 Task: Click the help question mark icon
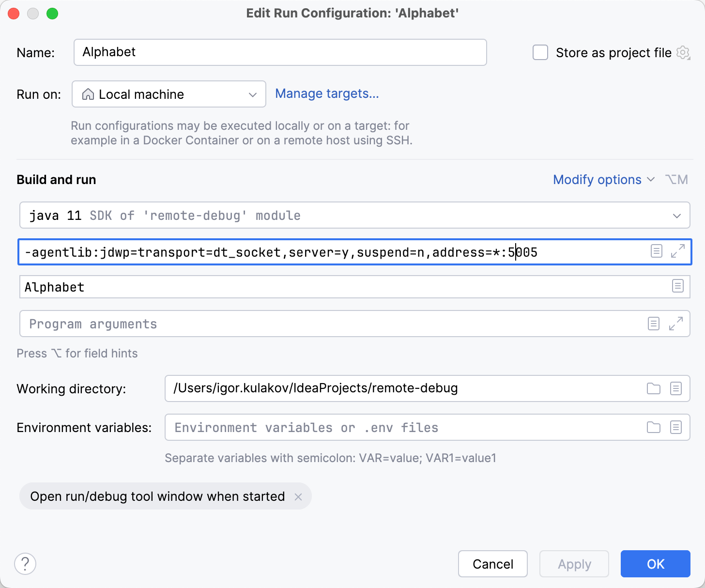(x=25, y=564)
